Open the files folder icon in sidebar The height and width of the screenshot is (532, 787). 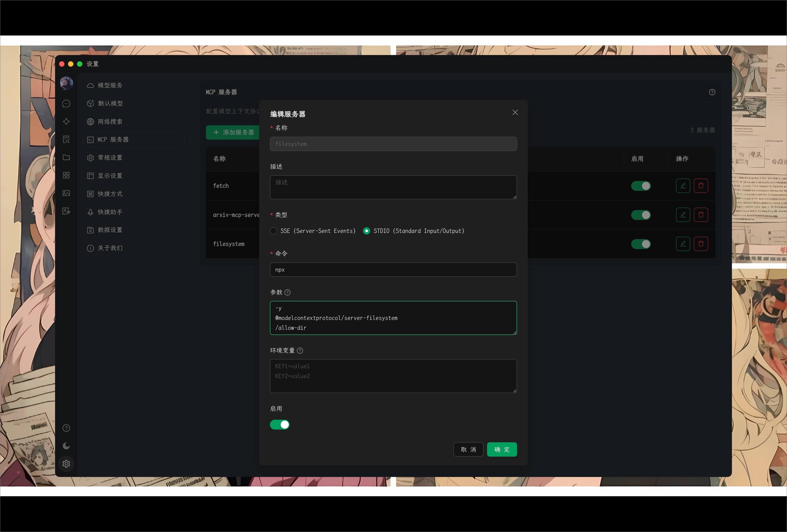pyautogui.click(x=66, y=157)
